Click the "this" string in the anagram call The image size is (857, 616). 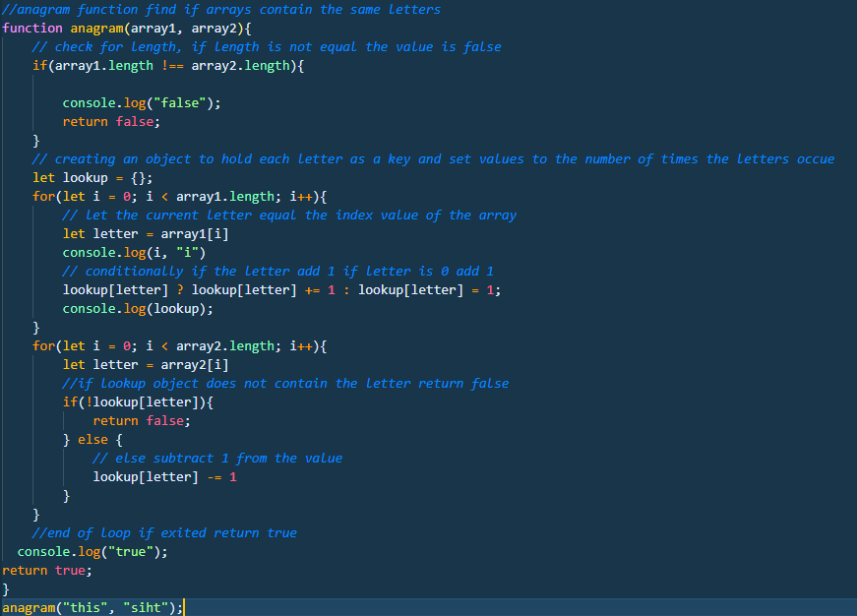86,607
